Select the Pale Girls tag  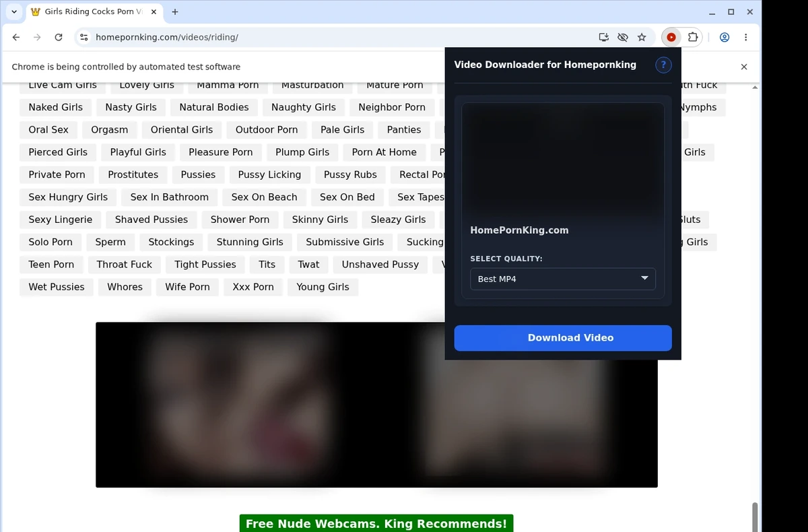click(343, 130)
